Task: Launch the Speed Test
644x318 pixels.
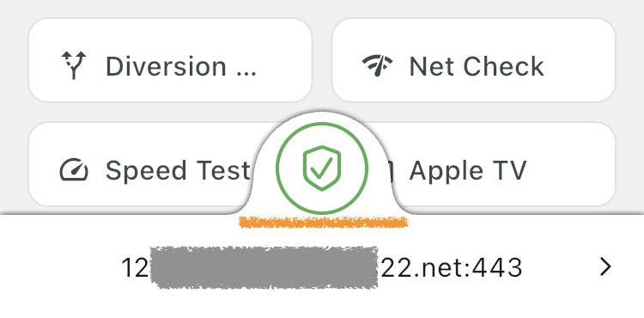Action: coord(142,164)
